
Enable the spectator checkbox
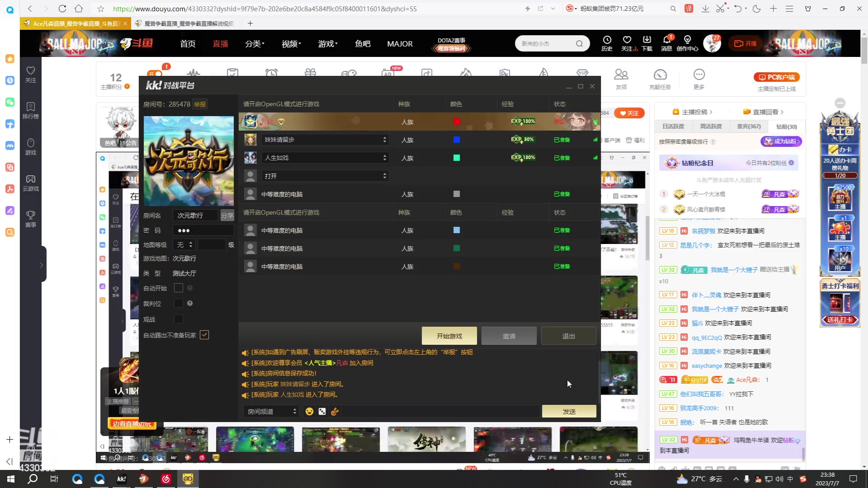(179, 319)
